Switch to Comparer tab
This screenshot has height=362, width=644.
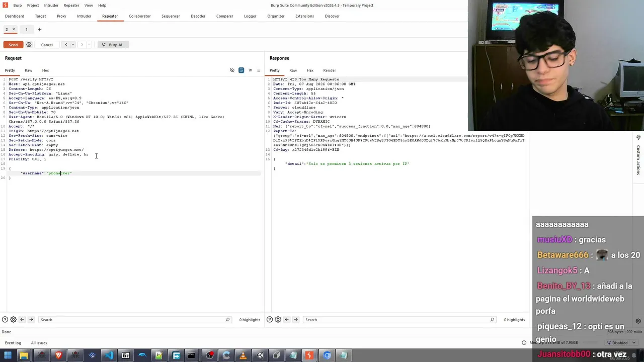click(224, 16)
